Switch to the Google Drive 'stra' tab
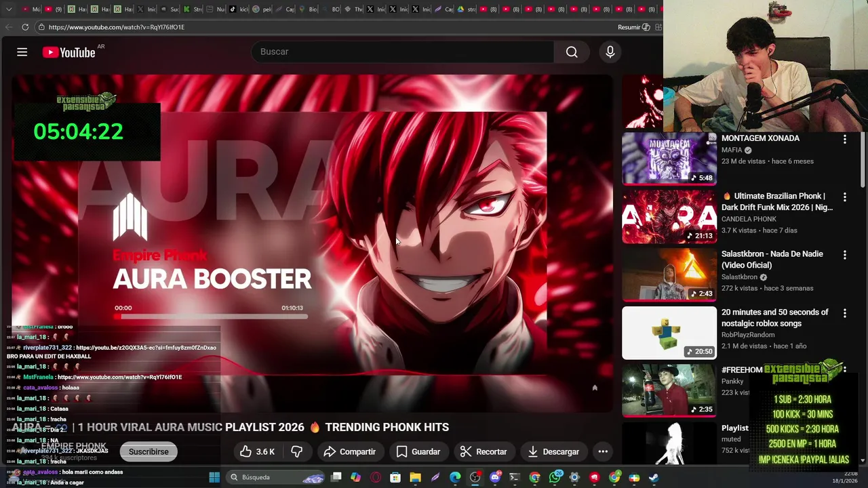The width and height of the screenshot is (868, 488). (x=467, y=9)
